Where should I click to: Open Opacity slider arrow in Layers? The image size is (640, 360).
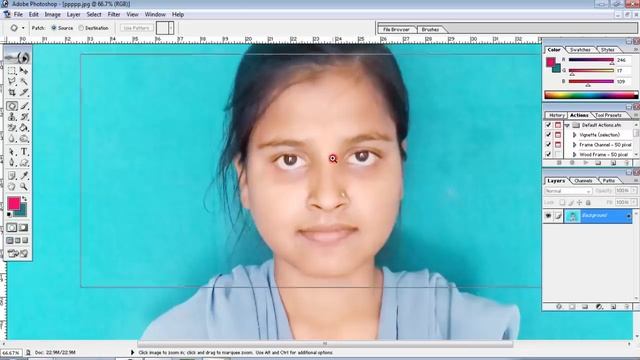[634, 191]
